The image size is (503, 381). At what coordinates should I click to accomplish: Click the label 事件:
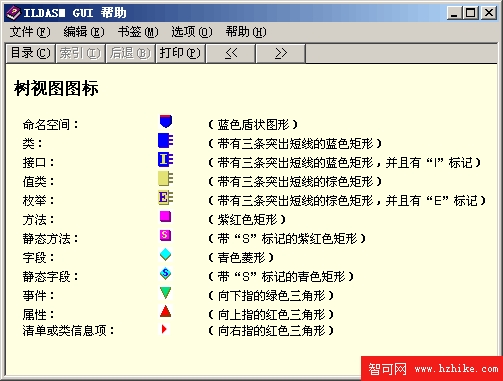38,296
